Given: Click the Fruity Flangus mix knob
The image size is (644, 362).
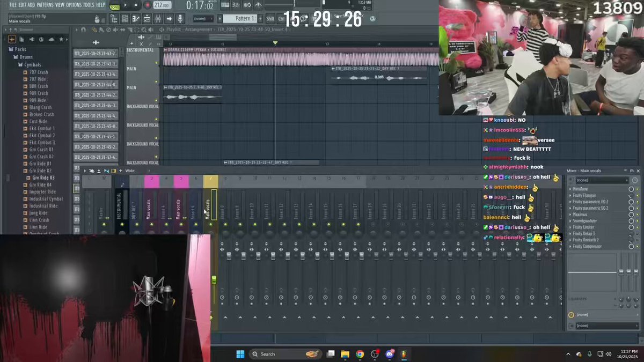Looking at the screenshot, I should click(631, 195).
